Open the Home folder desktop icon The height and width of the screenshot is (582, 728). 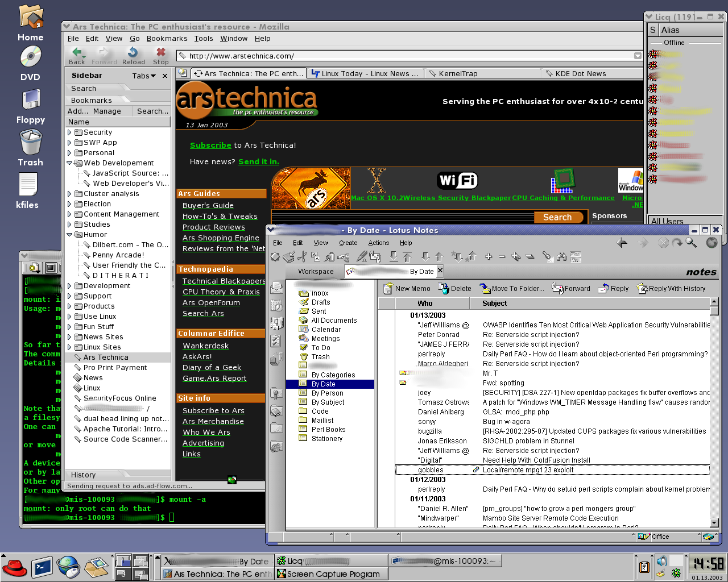[x=31, y=18]
